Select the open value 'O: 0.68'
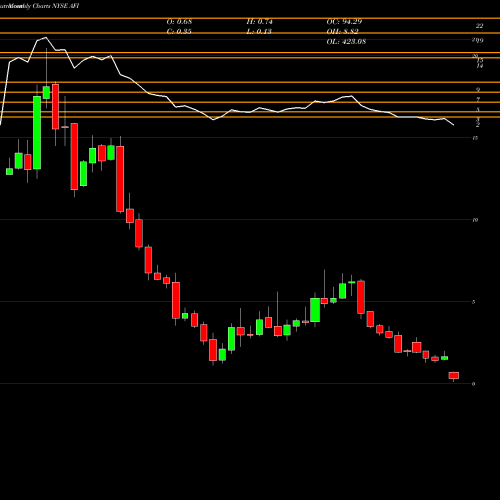This screenshot has width=500, height=500. (179, 22)
